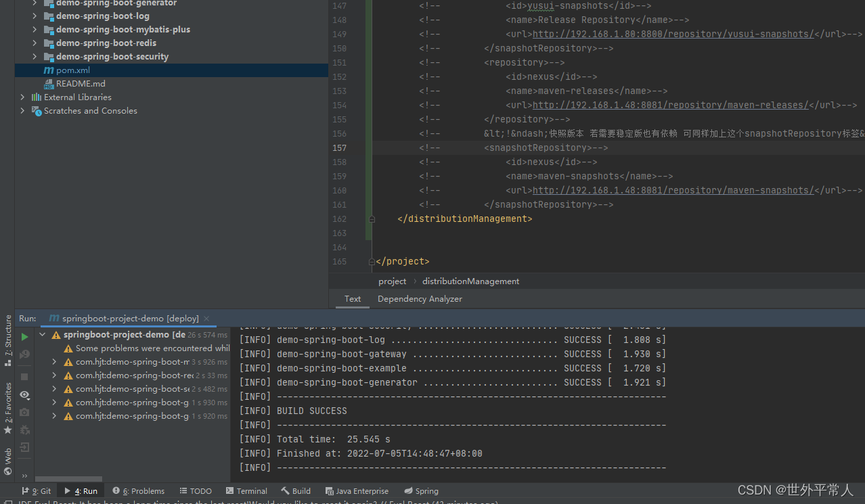Screen dimensions: 865x504
Task: Fold distributionManagement closing tag at line 162
Action: pos(372,219)
